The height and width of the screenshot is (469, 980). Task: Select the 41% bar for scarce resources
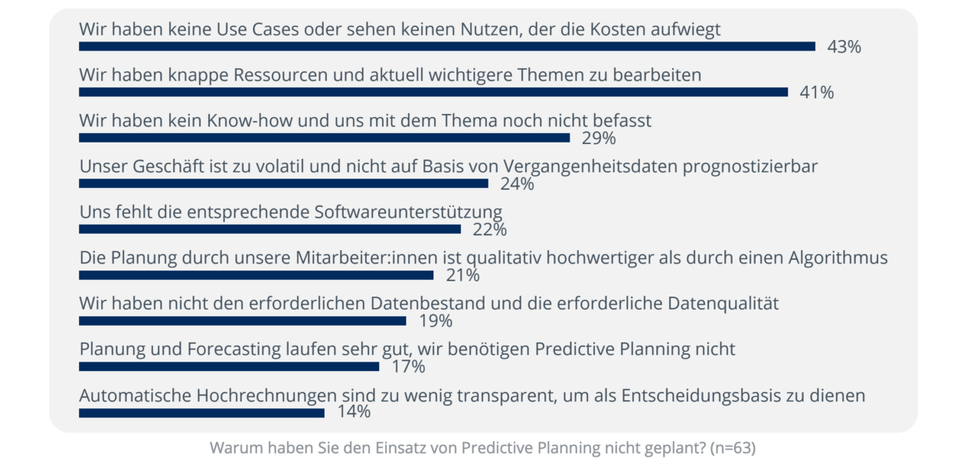click(x=433, y=93)
